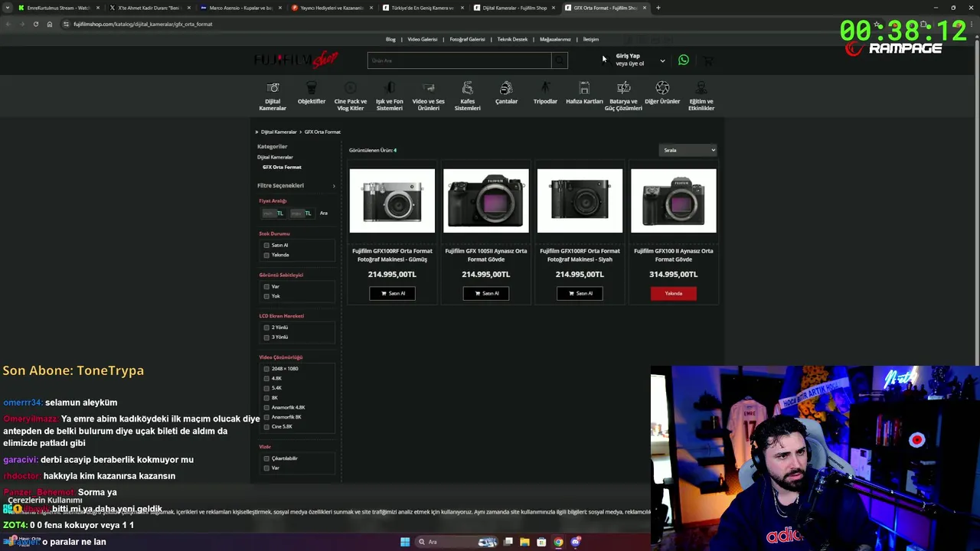
Task: Open the Çantalar bag category icon
Action: coord(506,88)
